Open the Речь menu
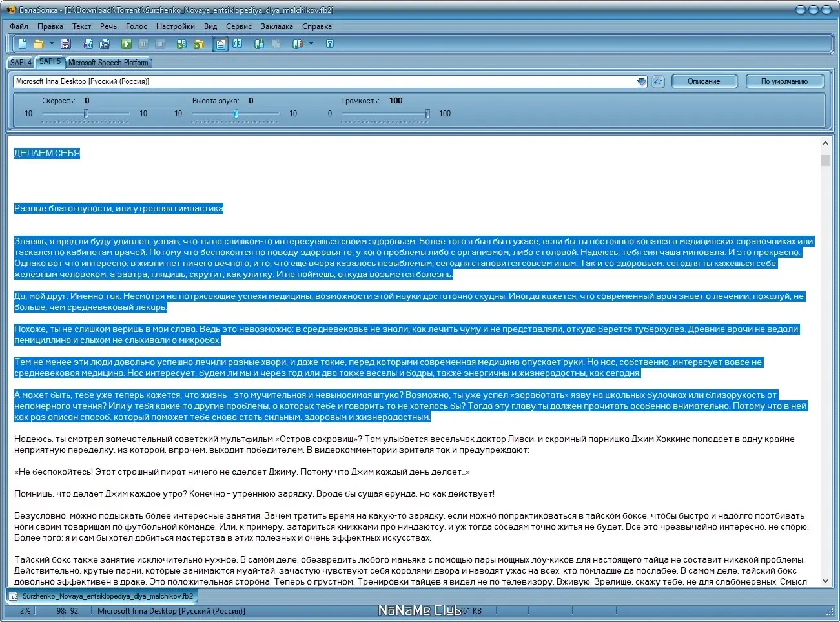This screenshot has height=622, width=840. 108,26
